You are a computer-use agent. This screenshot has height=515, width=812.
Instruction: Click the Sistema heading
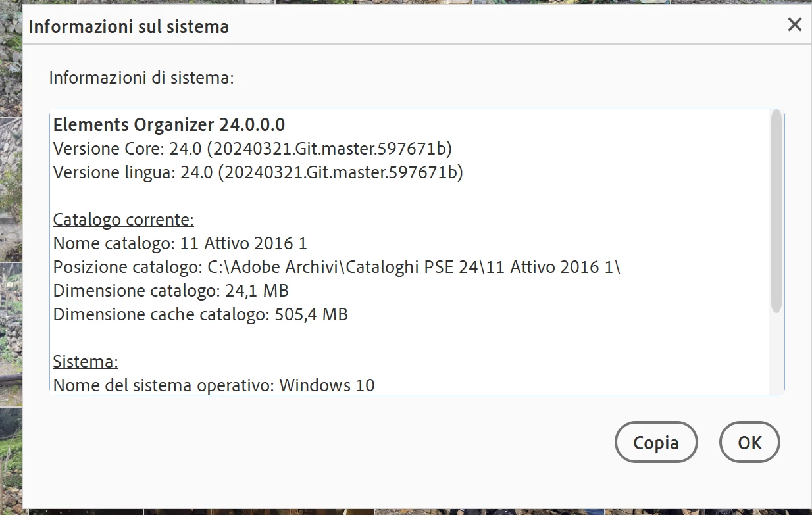(86, 361)
